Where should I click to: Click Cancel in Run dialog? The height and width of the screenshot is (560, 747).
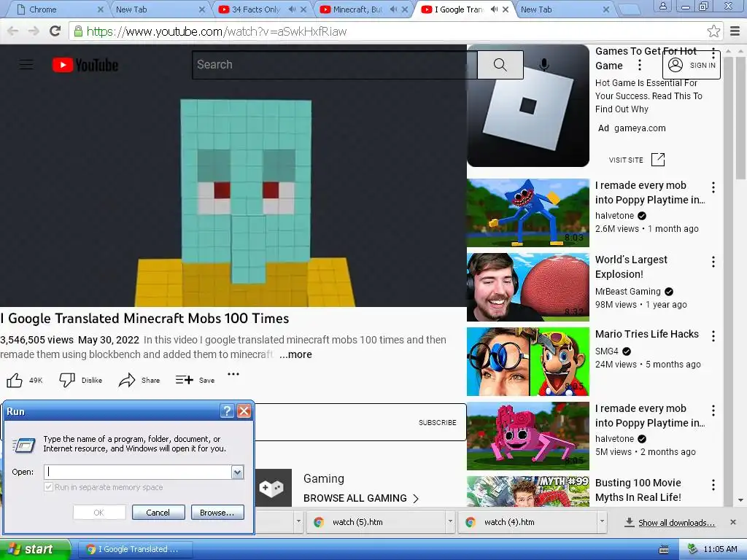pos(158,513)
